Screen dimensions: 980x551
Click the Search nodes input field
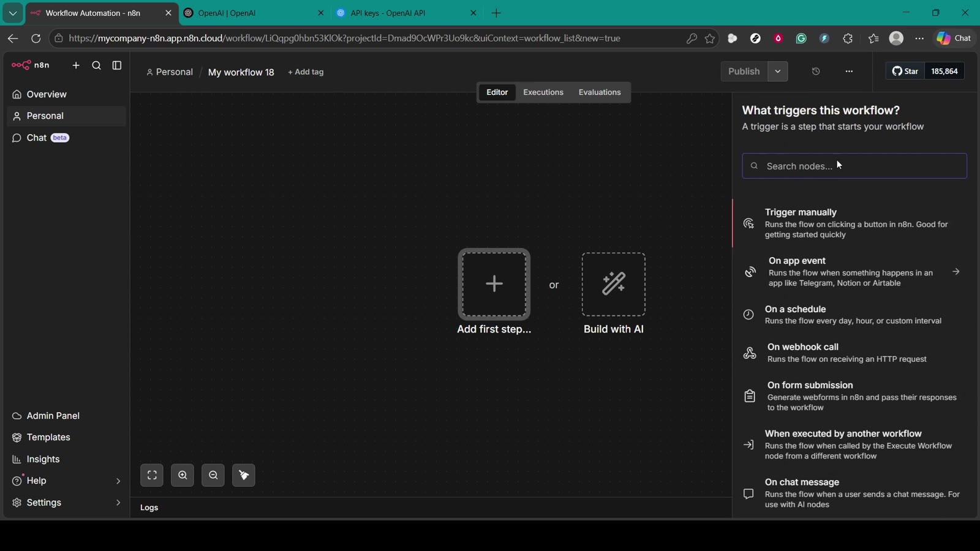click(x=854, y=166)
